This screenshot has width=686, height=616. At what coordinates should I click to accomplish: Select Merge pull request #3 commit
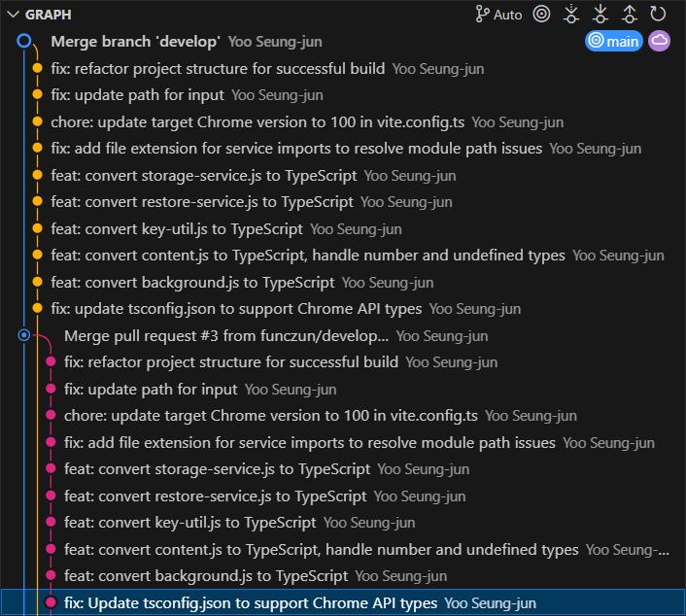343,335
